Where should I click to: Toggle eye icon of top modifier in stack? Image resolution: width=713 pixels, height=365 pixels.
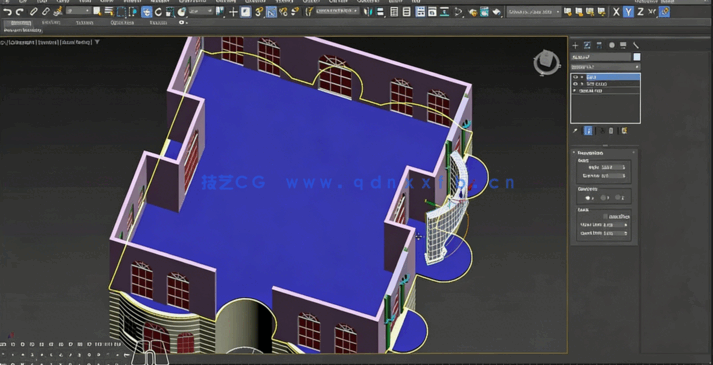(575, 77)
